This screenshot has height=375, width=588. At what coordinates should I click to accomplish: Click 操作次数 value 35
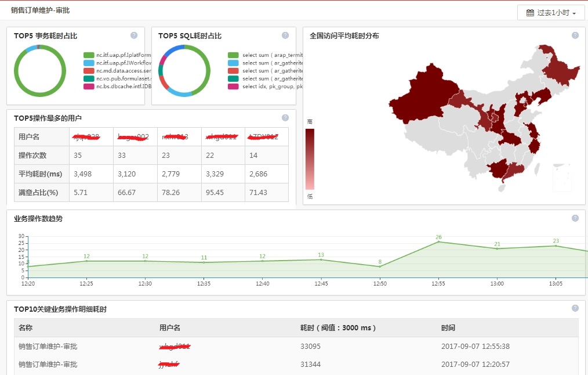[78, 156]
